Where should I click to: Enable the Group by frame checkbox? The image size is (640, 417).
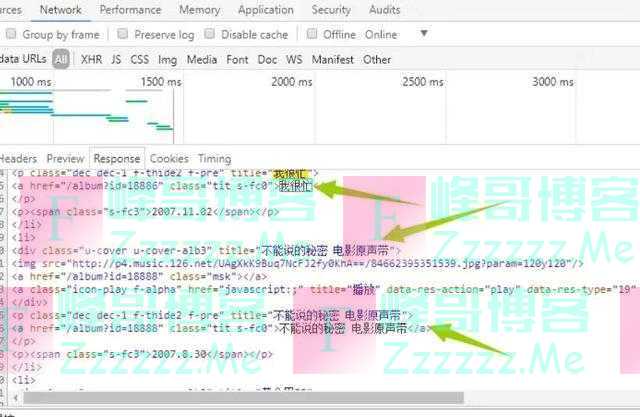(11, 35)
